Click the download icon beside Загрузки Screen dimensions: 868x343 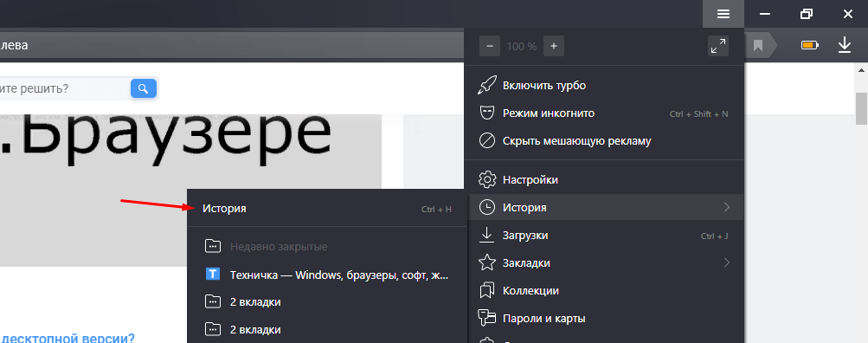[486, 235]
